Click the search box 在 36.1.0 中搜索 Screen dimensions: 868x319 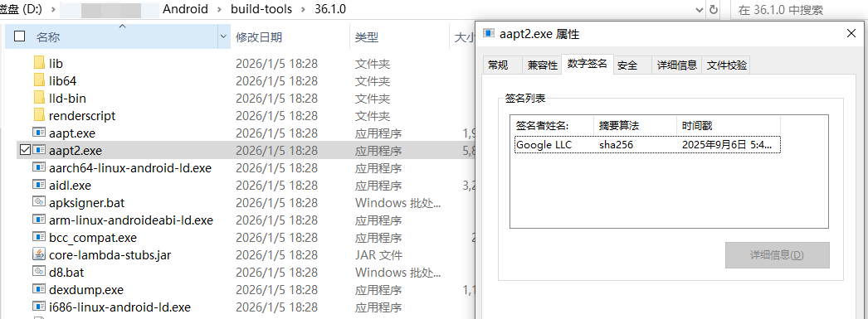click(799, 9)
